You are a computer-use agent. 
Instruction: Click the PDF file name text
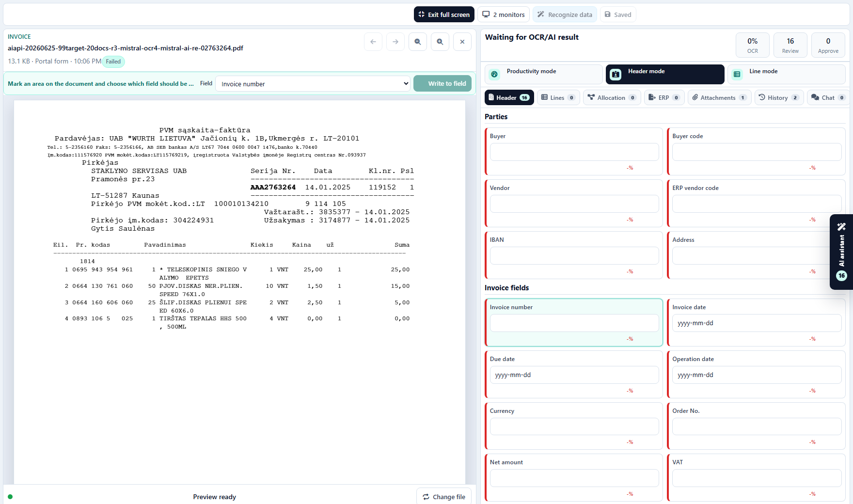coord(126,48)
